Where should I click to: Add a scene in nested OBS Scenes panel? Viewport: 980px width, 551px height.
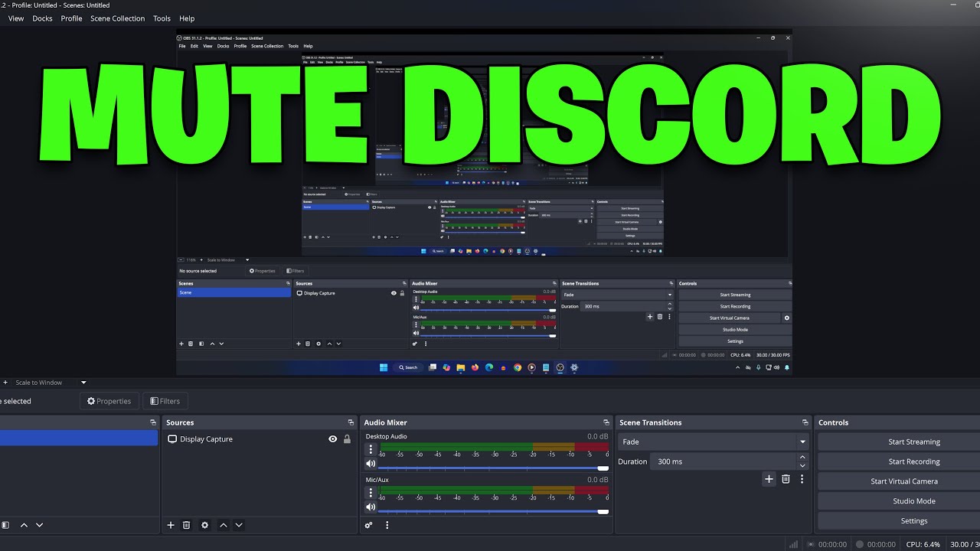(x=181, y=344)
